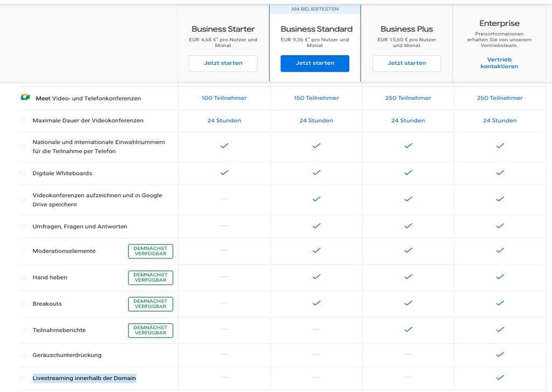Open the Vertrieb kontaktieren link
Viewport: 552px width, 392px height.
(x=499, y=63)
